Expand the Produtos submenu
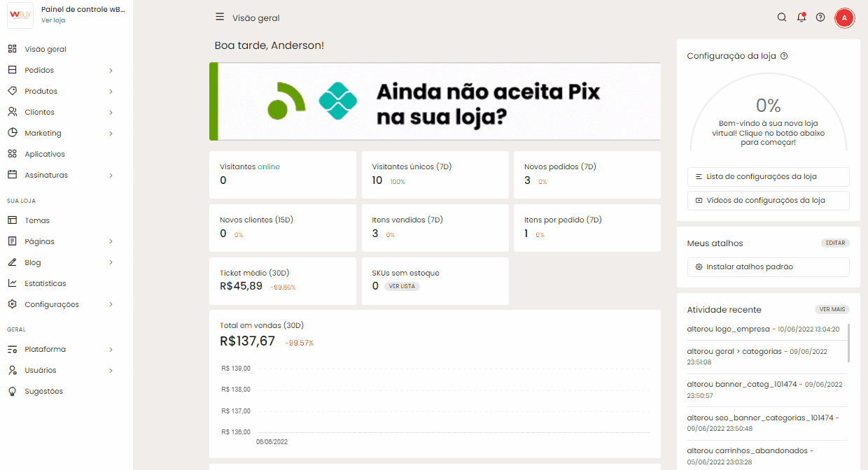The image size is (868, 470). (111, 91)
